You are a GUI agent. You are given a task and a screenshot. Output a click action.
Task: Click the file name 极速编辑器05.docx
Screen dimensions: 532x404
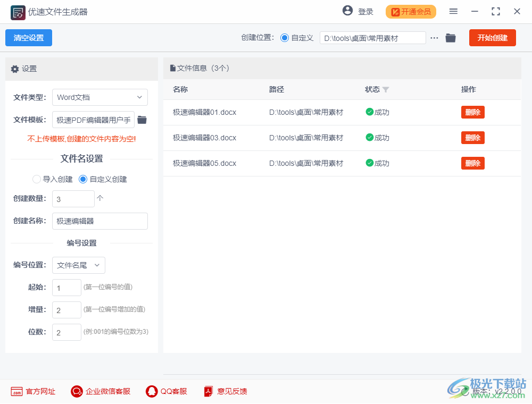(204, 163)
